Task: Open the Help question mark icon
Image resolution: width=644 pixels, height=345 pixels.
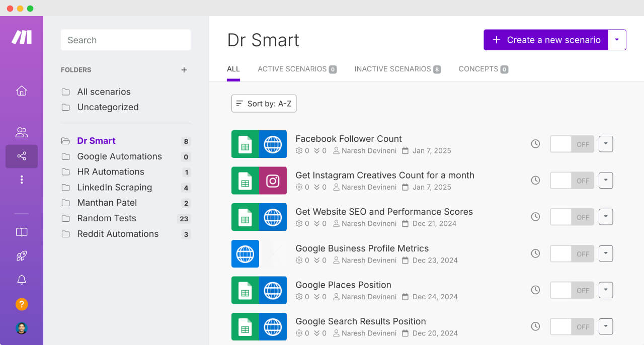Action: (x=22, y=304)
